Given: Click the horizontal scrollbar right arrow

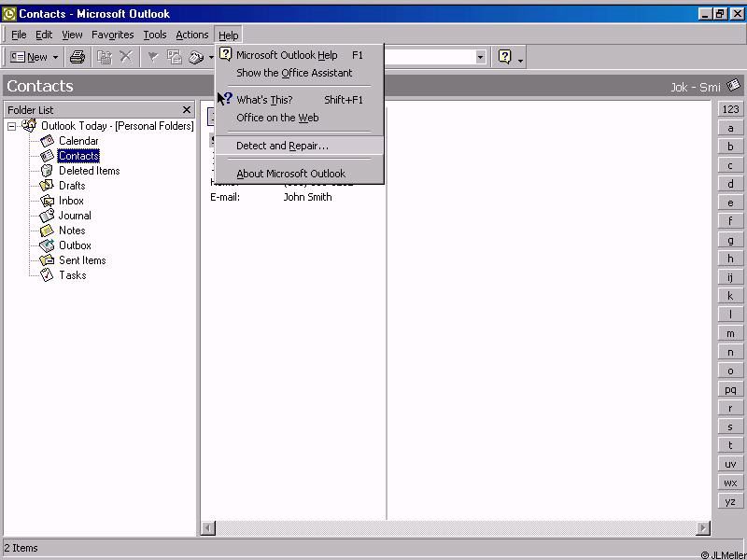Looking at the screenshot, I should (x=703, y=528).
